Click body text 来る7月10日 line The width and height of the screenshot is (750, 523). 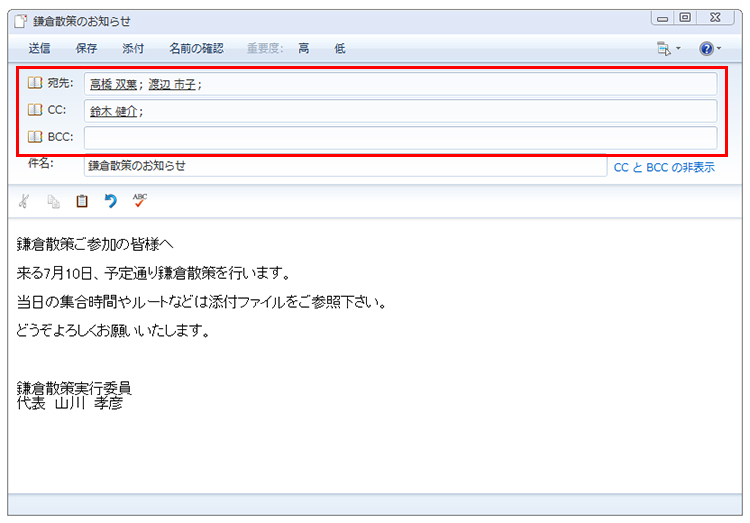click(x=154, y=273)
